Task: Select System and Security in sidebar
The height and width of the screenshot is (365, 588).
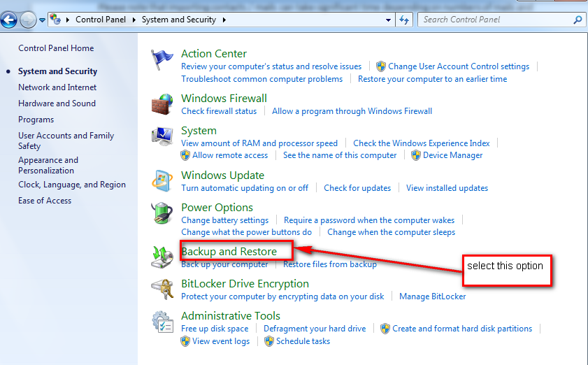Action: click(x=58, y=71)
